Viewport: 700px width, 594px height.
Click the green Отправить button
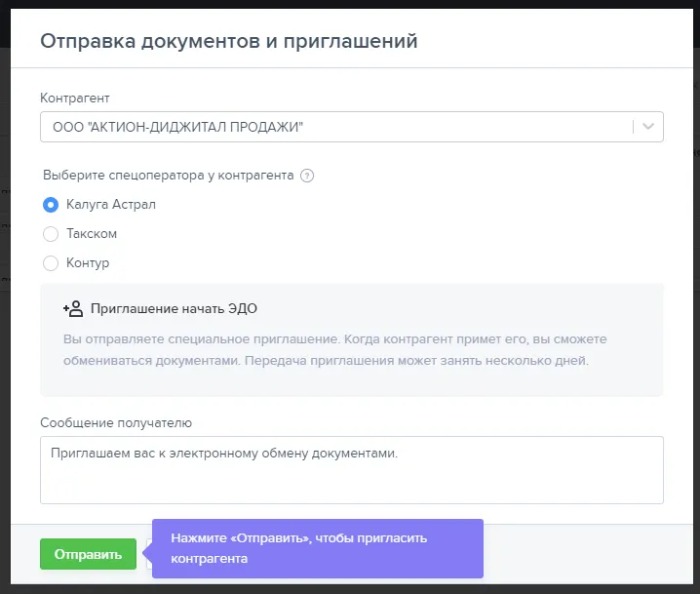pyautogui.click(x=88, y=554)
